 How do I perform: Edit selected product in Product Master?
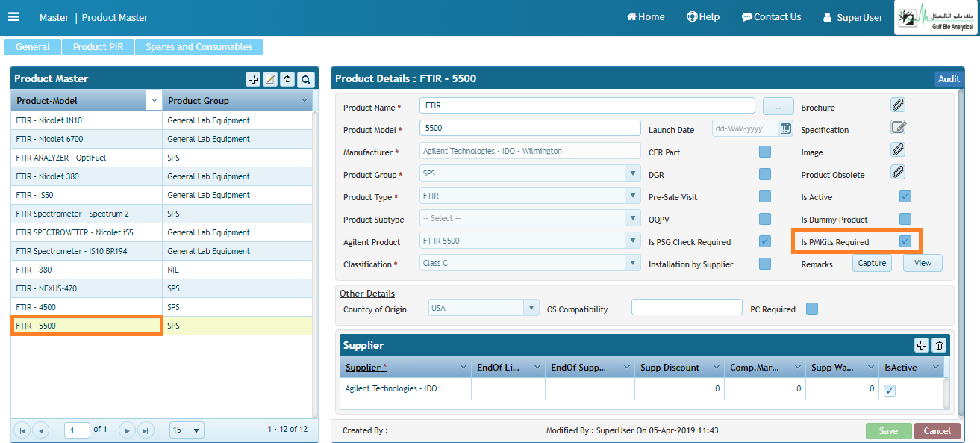(270, 79)
